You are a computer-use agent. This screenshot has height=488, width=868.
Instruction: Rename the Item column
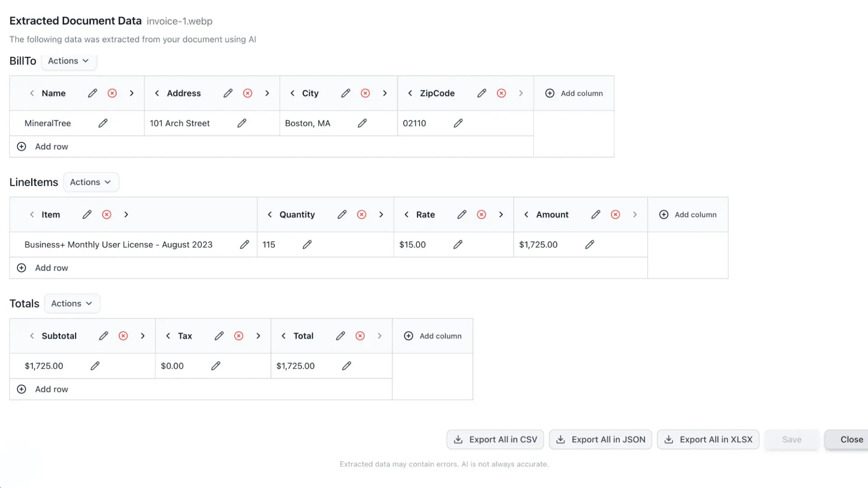tap(87, 215)
